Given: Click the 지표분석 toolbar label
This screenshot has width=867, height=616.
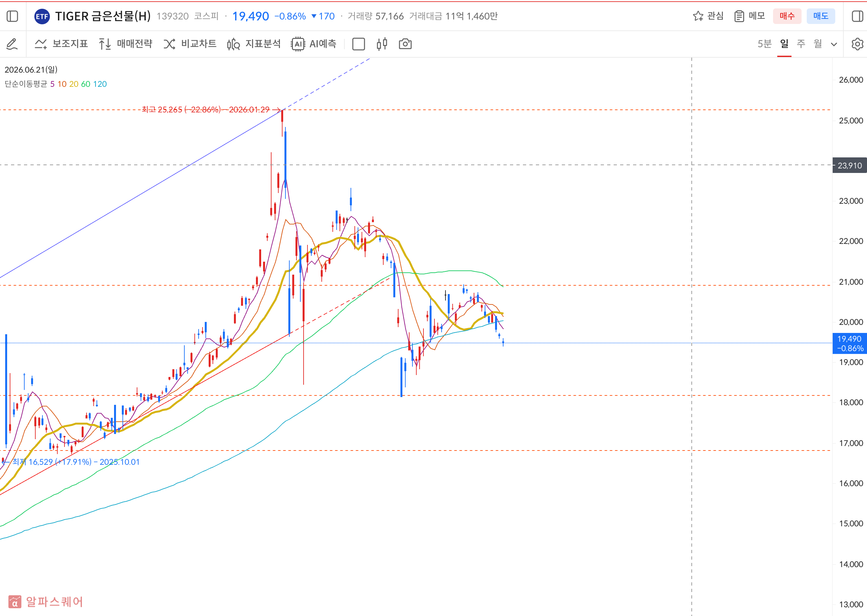Looking at the screenshot, I should click(x=263, y=44).
